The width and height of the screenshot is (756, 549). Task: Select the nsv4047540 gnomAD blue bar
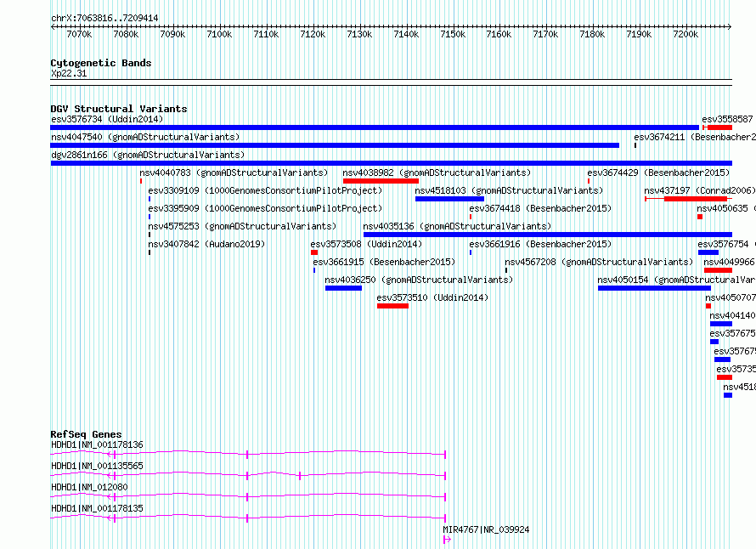coord(335,145)
